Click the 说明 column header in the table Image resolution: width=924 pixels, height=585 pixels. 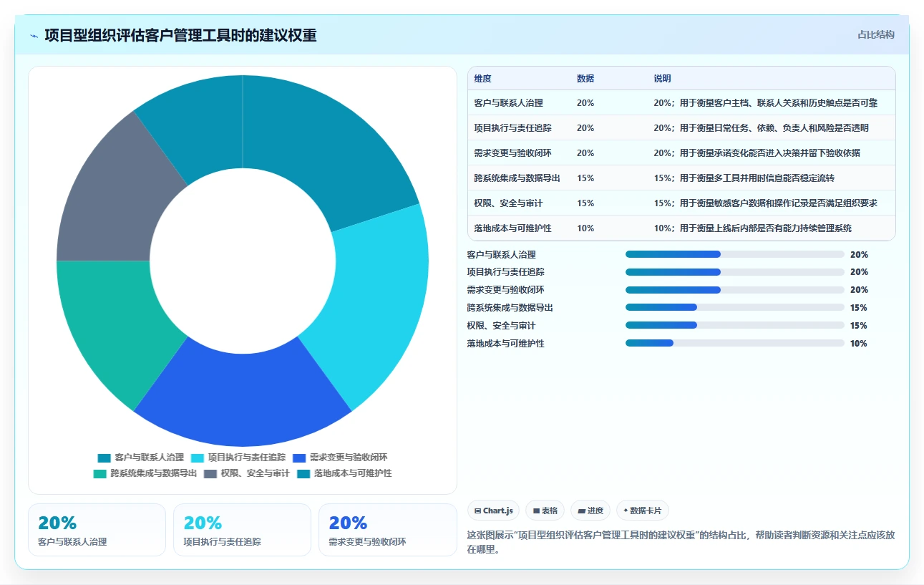pyautogui.click(x=662, y=79)
